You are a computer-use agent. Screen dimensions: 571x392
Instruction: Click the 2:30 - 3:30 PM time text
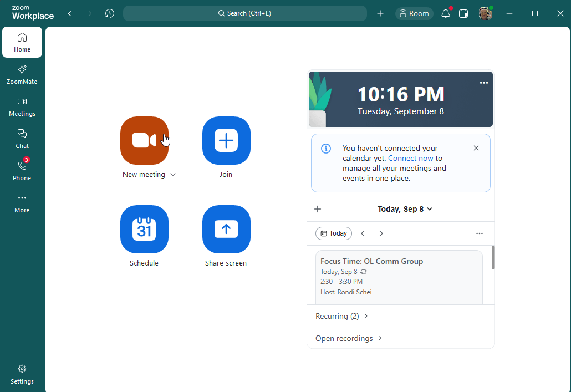[x=341, y=282]
